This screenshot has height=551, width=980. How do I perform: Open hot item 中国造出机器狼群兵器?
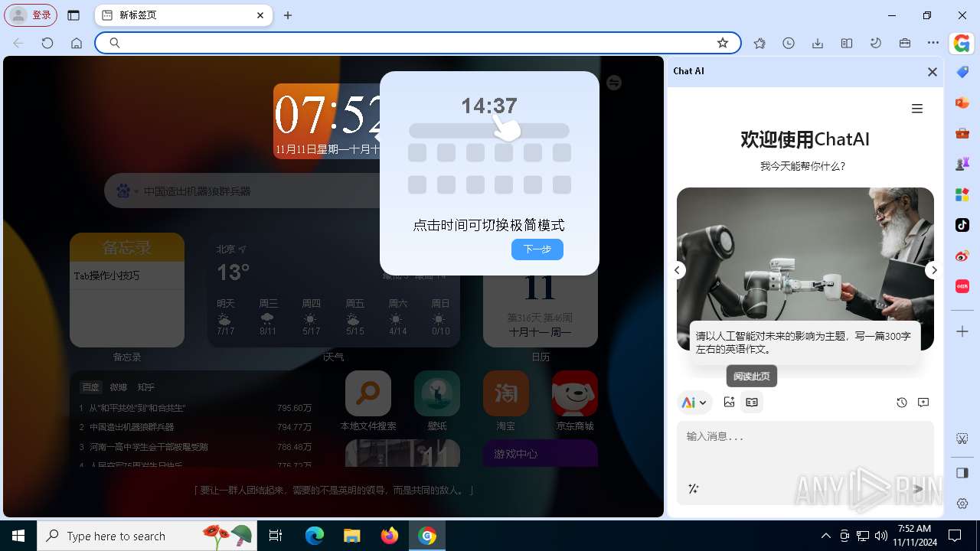(x=132, y=427)
